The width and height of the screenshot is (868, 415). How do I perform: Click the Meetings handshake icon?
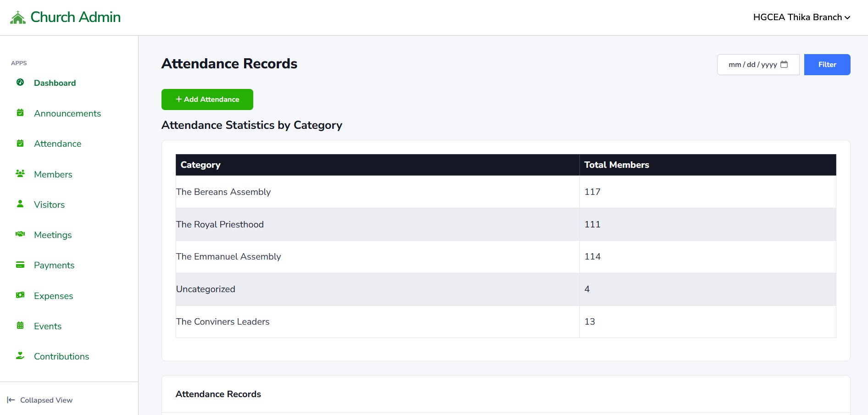click(x=20, y=234)
